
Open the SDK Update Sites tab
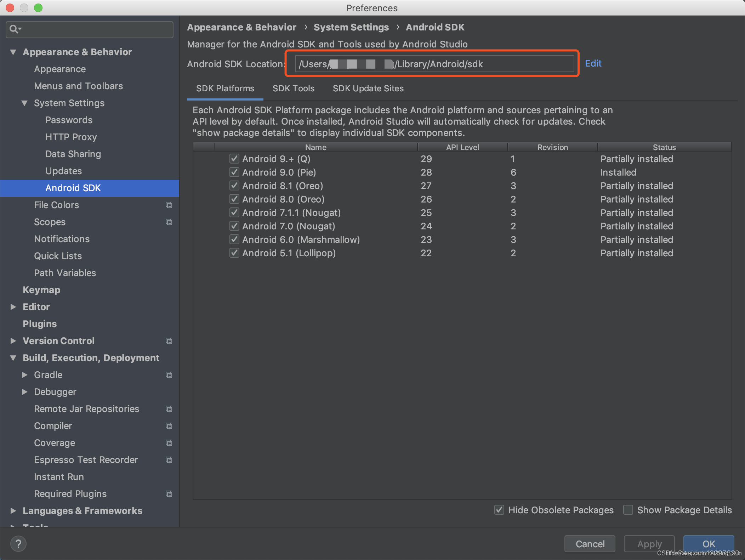[x=368, y=88]
